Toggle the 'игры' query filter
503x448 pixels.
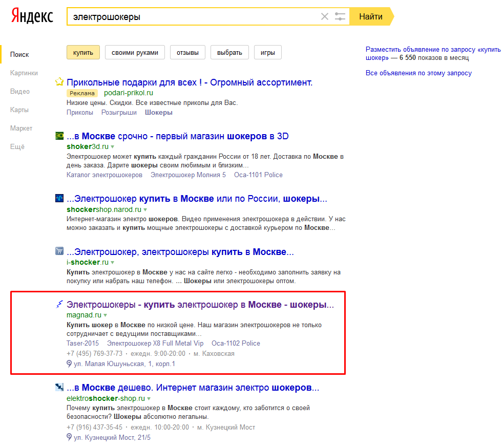268,52
